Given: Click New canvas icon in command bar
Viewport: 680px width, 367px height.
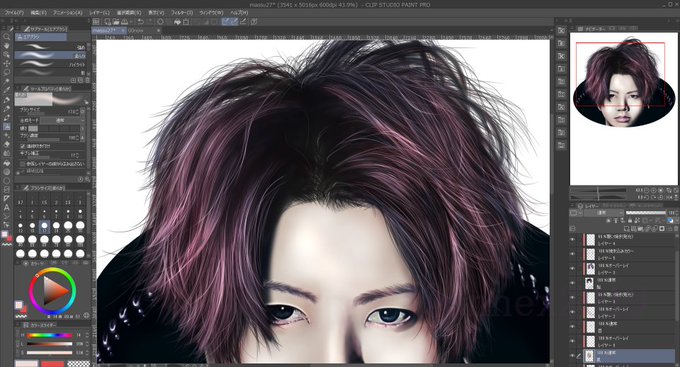Looking at the screenshot, I should coord(108,21).
